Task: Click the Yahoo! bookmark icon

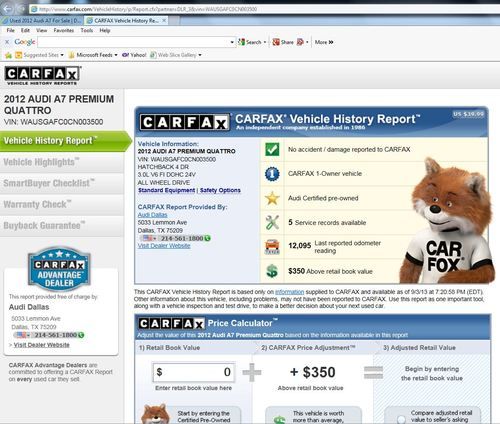Action: [x=125, y=55]
